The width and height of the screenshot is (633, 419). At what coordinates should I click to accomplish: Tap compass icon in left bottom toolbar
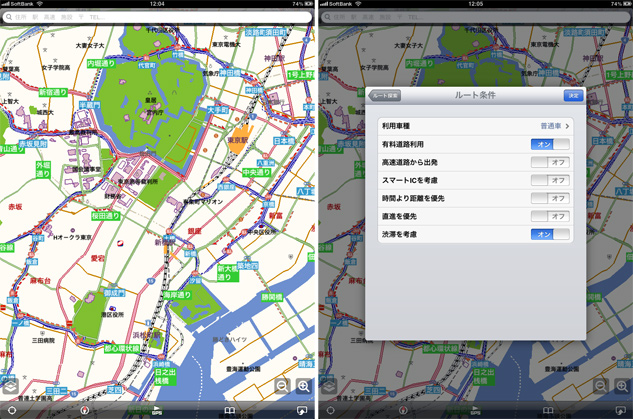click(84, 411)
